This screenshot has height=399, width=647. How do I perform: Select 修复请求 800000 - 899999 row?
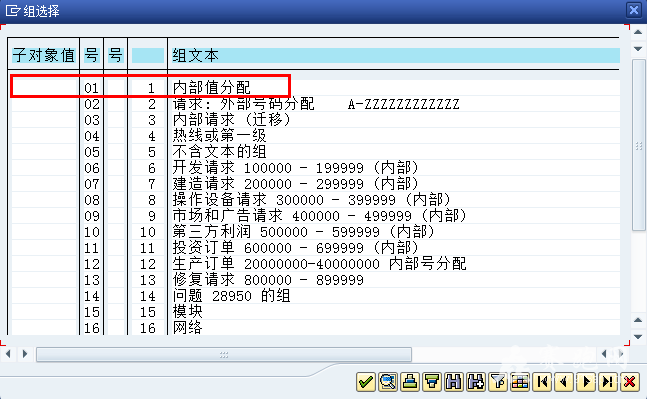tap(316, 280)
